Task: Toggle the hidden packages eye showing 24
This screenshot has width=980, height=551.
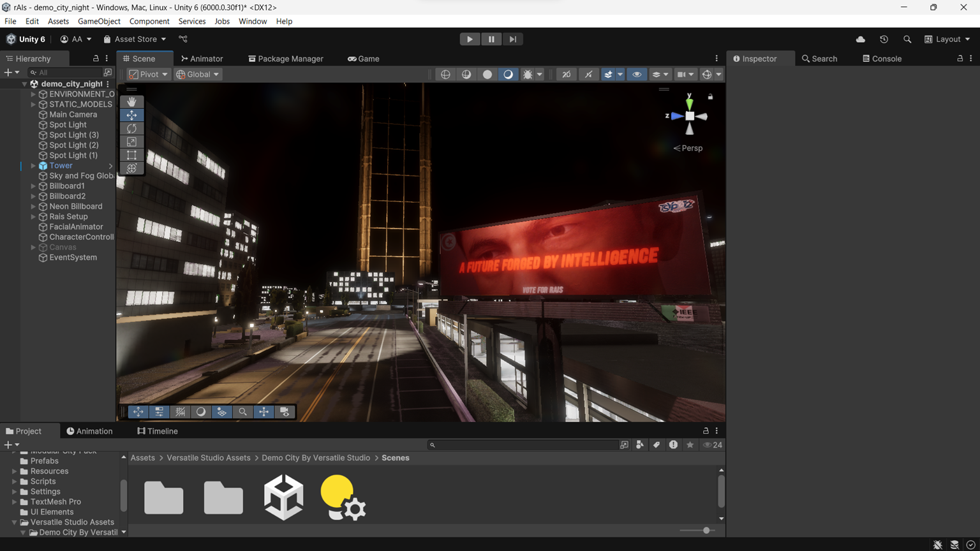Action: [x=713, y=445]
